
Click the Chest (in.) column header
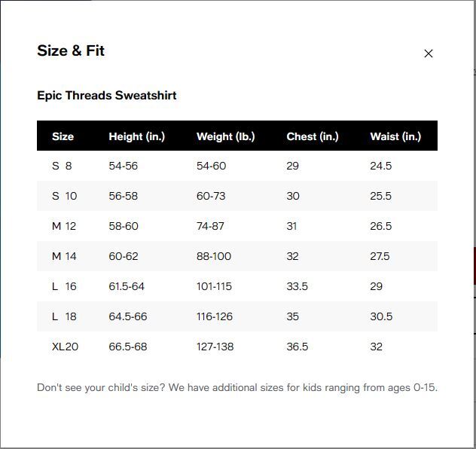313,136
